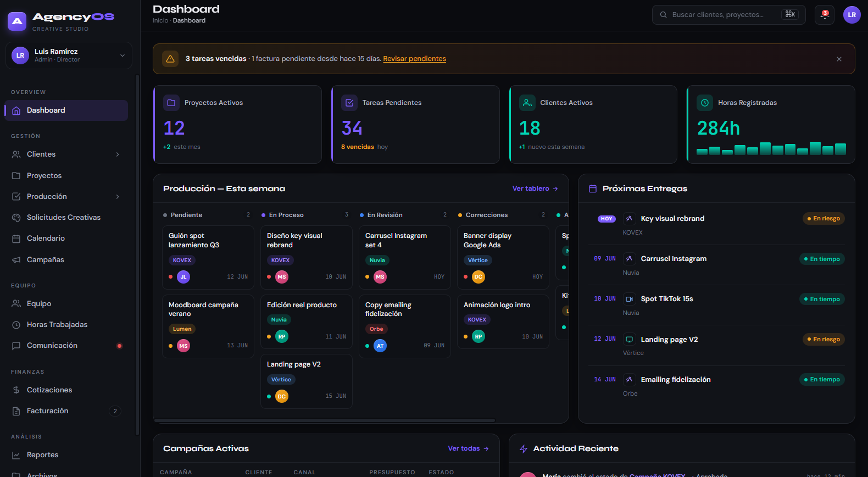Expand the Producción sidebar submenu
Screen dimensions: 868x477
118,197
